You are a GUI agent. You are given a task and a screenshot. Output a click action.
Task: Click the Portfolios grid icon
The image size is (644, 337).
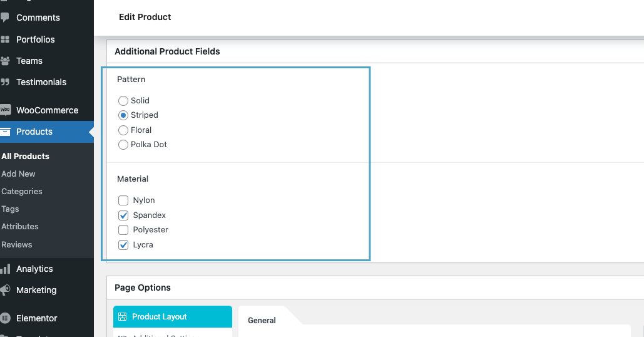tap(6, 39)
